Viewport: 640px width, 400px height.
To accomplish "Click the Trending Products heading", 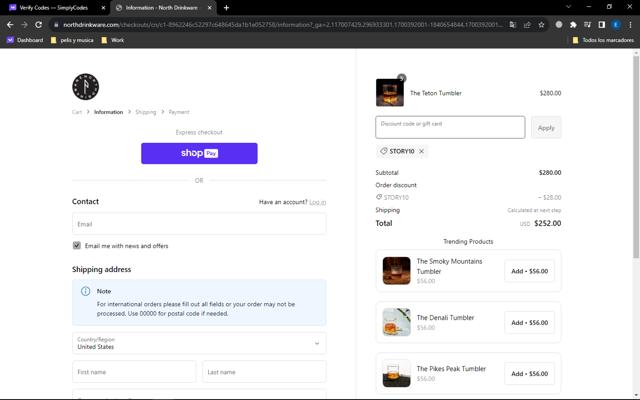I will point(468,242).
